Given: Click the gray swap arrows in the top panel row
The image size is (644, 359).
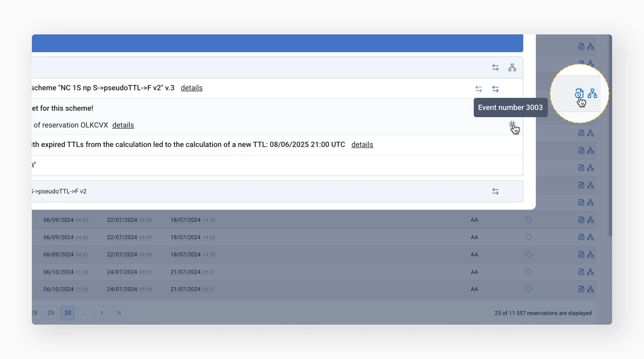Looking at the screenshot, I should coord(495,67).
